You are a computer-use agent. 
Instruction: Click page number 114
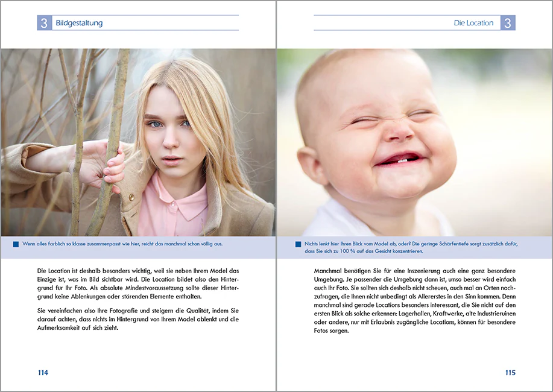[x=43, y=373]
